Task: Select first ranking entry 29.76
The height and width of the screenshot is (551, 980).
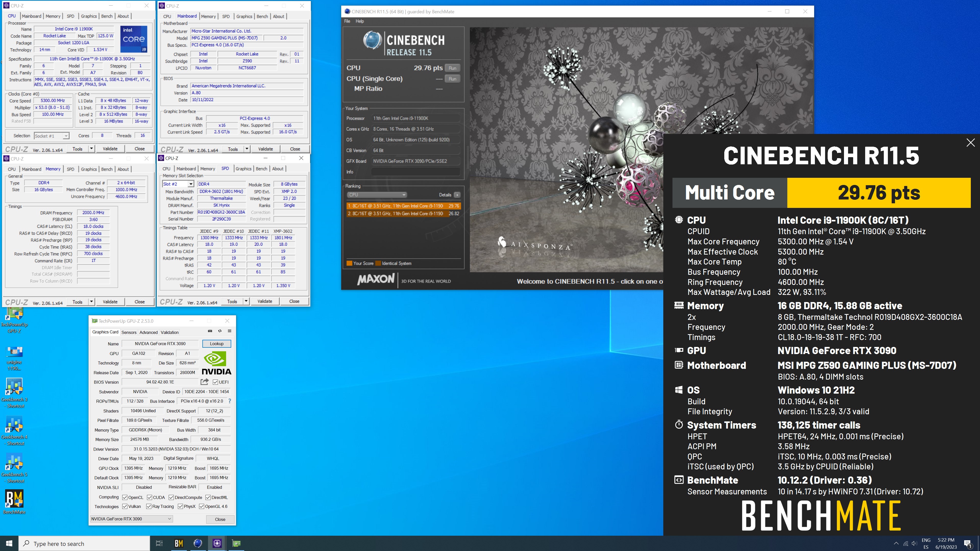Action: click(403, 206)
